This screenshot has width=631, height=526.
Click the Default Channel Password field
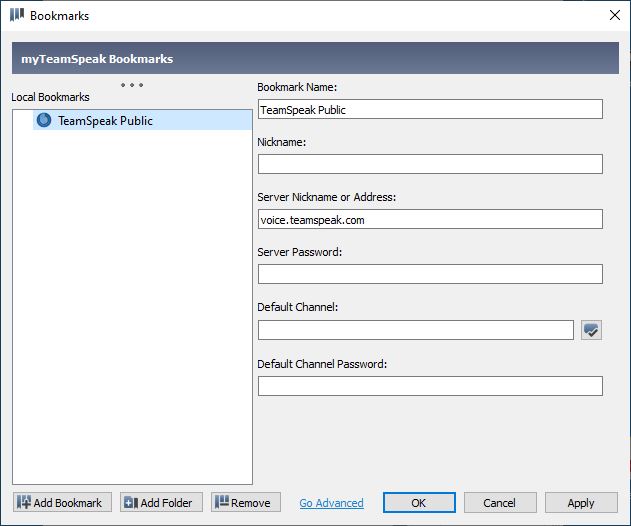pyautogui.click(x=430, y=386)
